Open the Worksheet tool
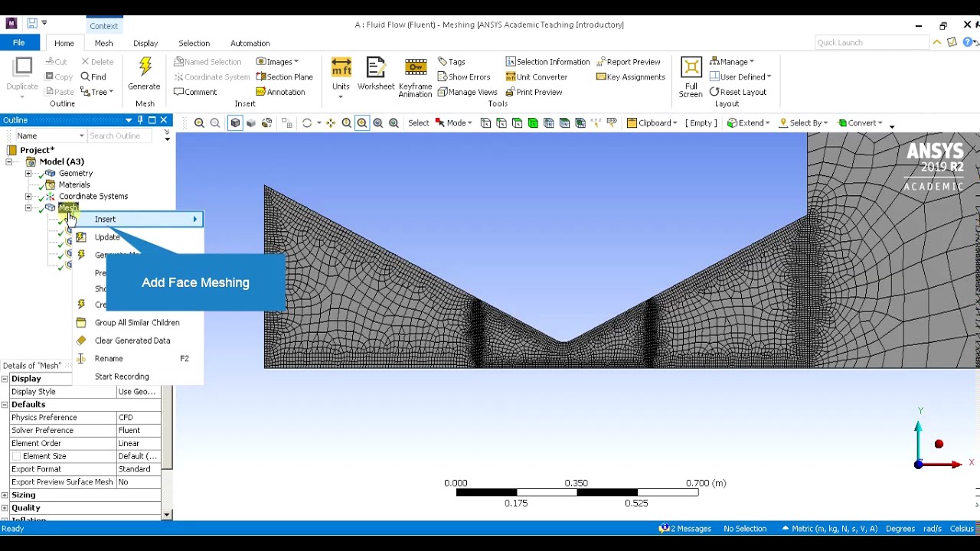Viewport: 980px width, 551px height. (376, 74)
